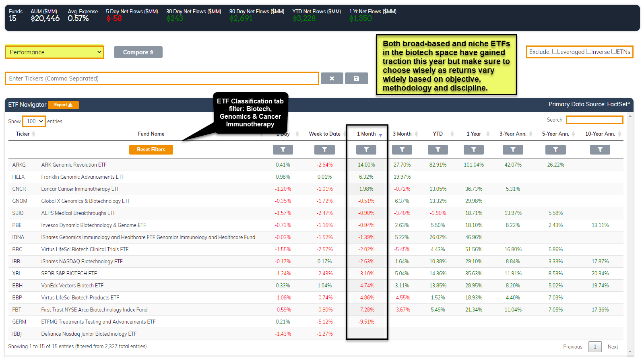Click Franklin Genomic Advancements ETF name
644x357 pixels.
pos(83,177)
